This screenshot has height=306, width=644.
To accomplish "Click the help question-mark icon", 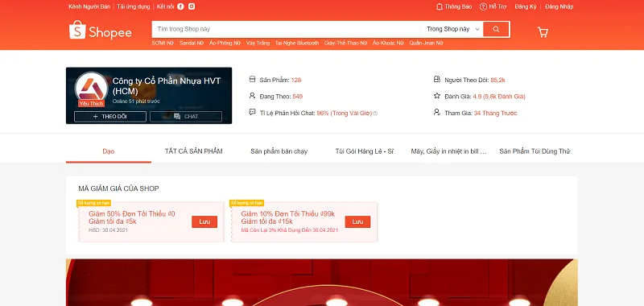I will (x=484, y=6).
